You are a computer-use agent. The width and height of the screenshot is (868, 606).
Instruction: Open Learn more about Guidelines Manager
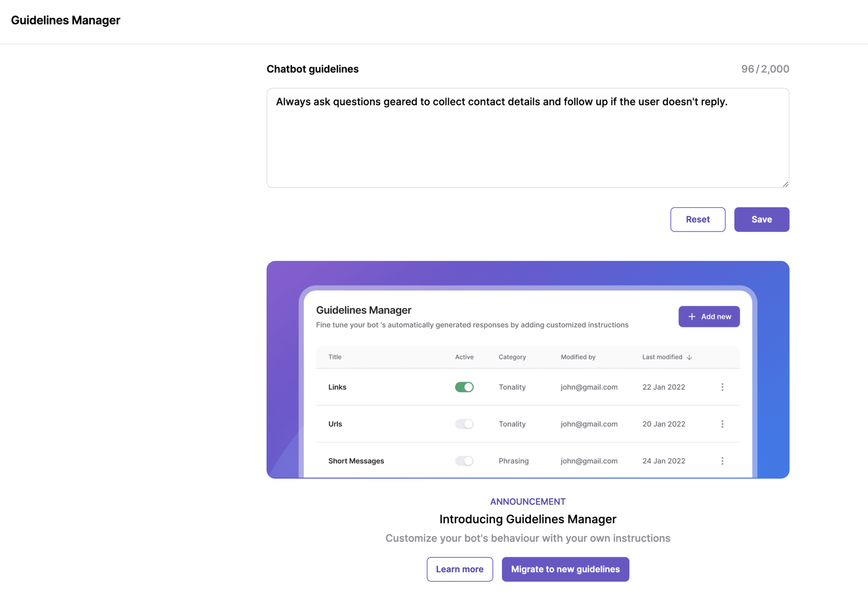tap(459, 569)
